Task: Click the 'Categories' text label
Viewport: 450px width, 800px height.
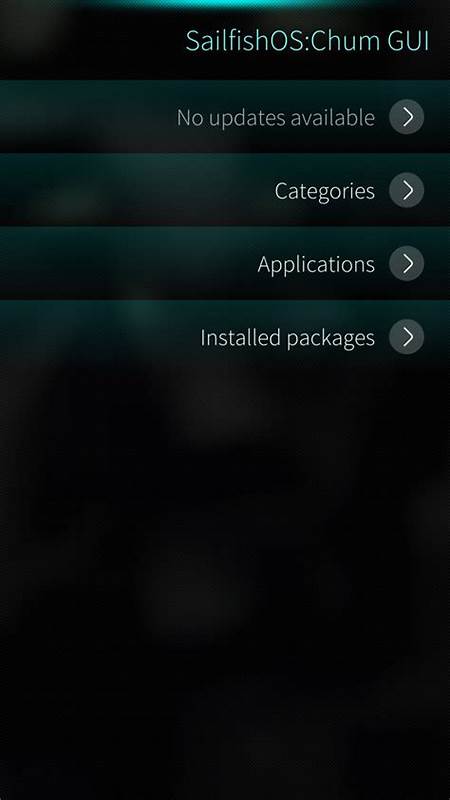Action: point(324,191)
